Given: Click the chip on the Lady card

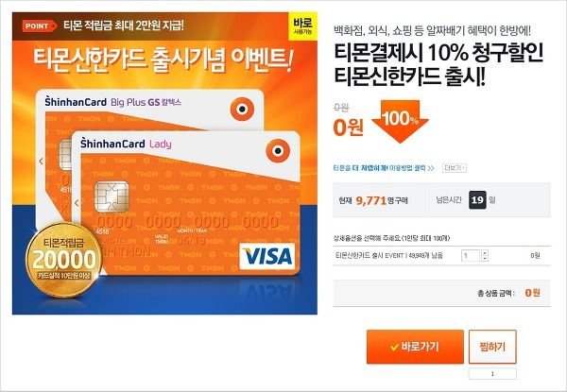Looking at the screenshot, I should pos(112,196).
